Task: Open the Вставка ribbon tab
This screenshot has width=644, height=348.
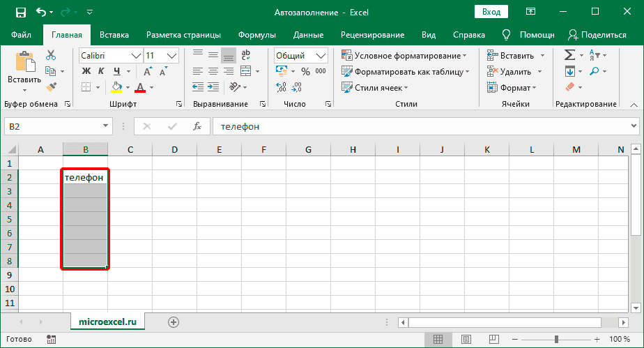Action: click(114, 35)
